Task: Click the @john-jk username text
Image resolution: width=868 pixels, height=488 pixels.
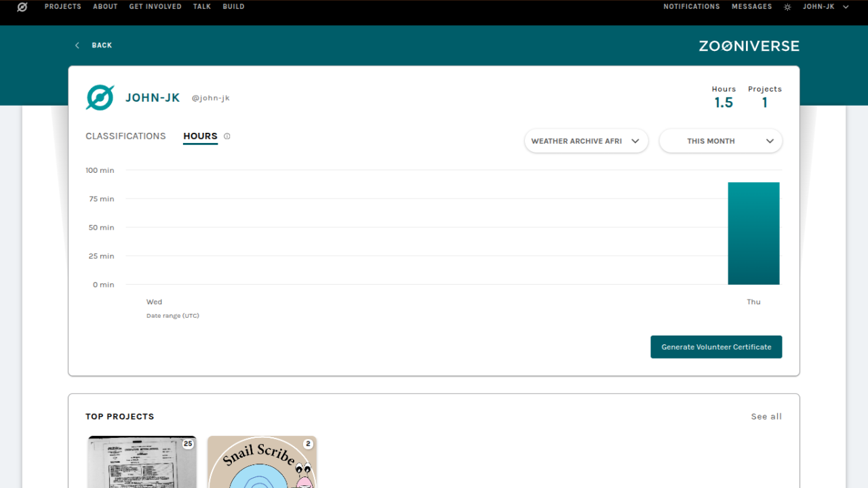Action: (210, 98)
